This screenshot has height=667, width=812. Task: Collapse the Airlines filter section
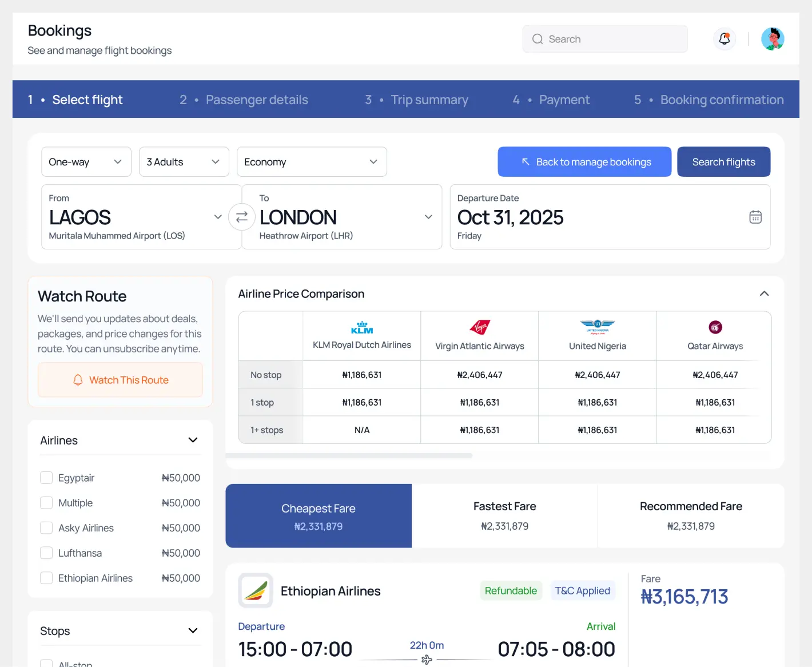193,440
